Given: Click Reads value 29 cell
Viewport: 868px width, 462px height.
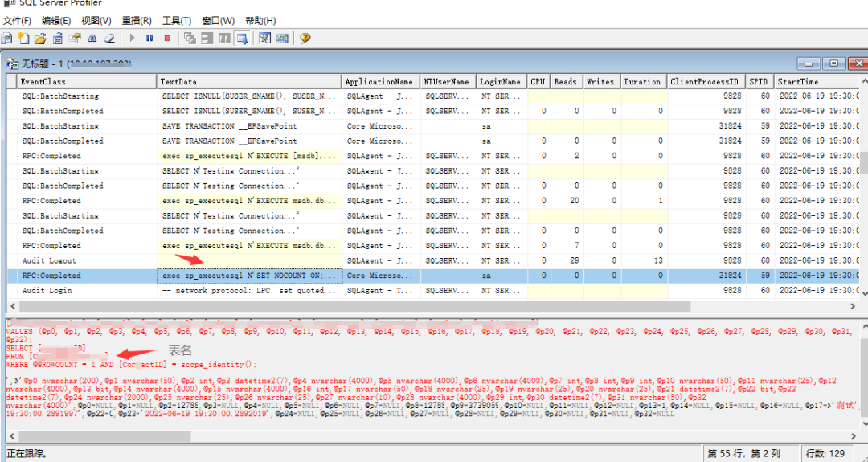Looking at the screenshot, I should tap(567, 260).
